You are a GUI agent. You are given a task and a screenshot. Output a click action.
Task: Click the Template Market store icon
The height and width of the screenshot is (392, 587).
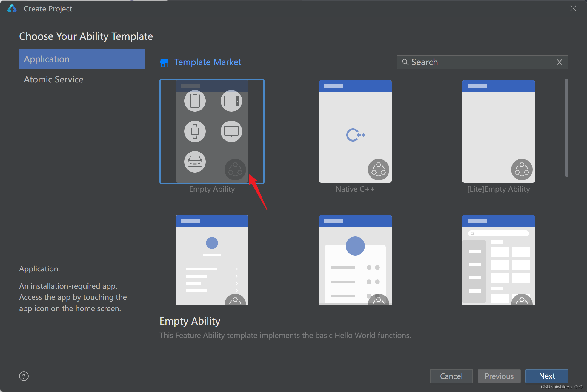pos(164,62)
